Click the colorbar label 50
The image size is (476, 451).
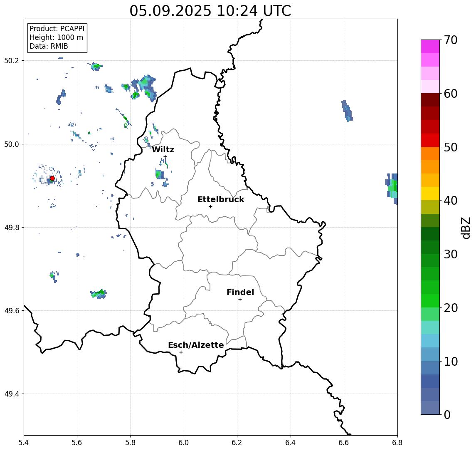(x=451, y=147)
